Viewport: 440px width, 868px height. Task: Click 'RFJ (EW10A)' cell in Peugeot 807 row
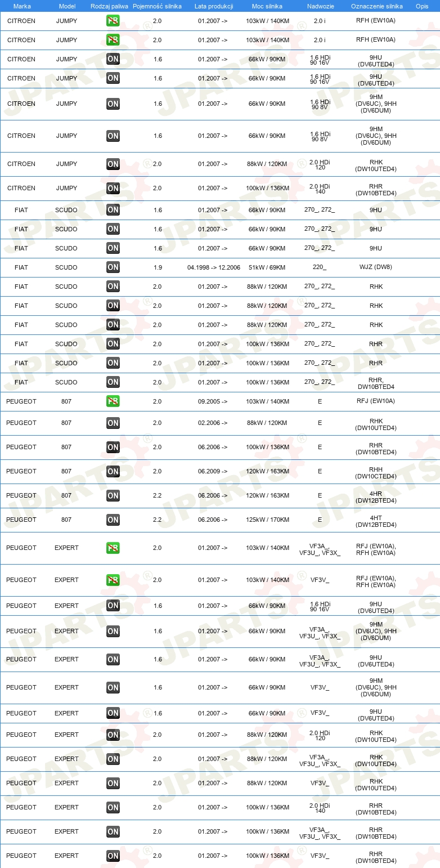pyautogui.click(x=376, y=401)
